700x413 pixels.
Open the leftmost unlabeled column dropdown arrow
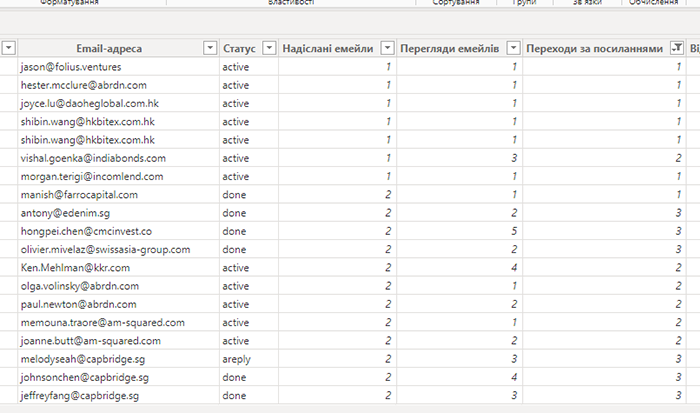(x=8, y=48)
